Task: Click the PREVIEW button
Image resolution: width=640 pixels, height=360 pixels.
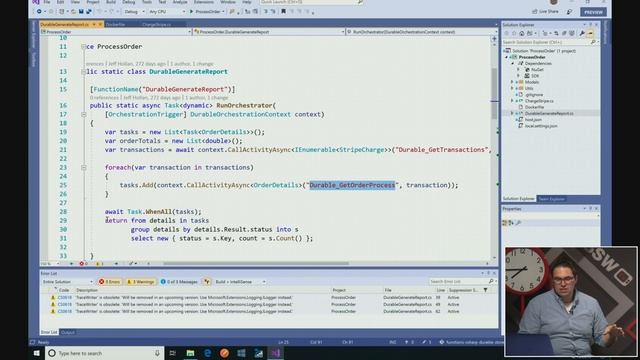Action: (x=593, y=12)
